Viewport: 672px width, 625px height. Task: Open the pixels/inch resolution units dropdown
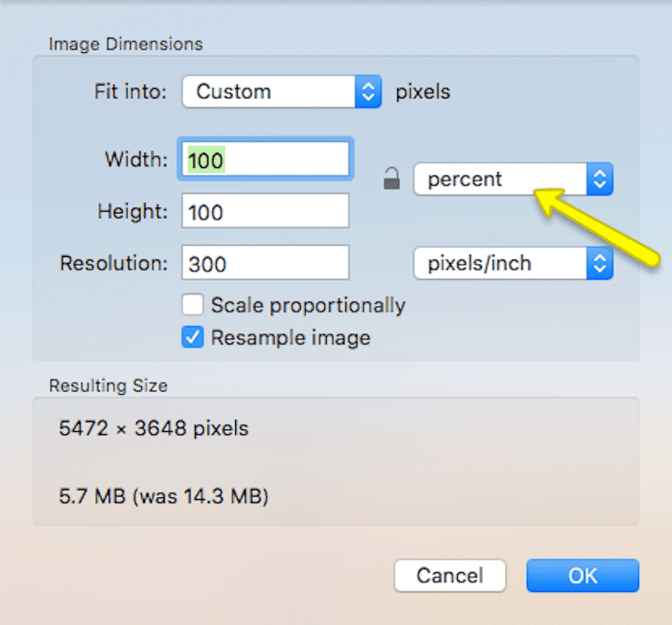click(513, 263)
